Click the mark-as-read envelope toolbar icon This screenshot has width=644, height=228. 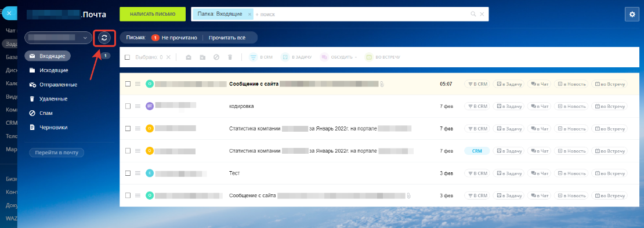click(x=188, y=57)
